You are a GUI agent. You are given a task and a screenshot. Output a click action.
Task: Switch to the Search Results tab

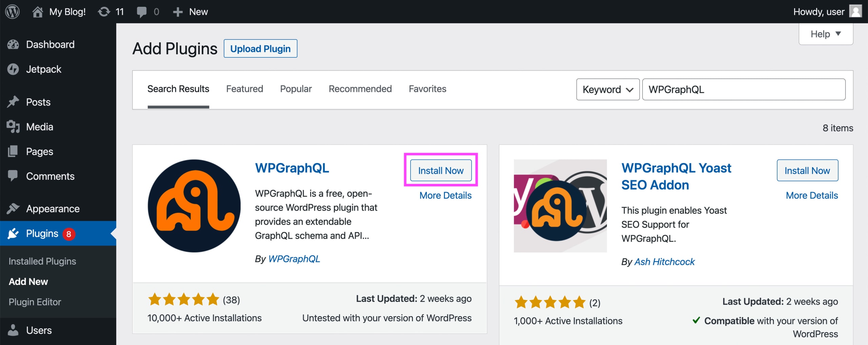[178, 89]
